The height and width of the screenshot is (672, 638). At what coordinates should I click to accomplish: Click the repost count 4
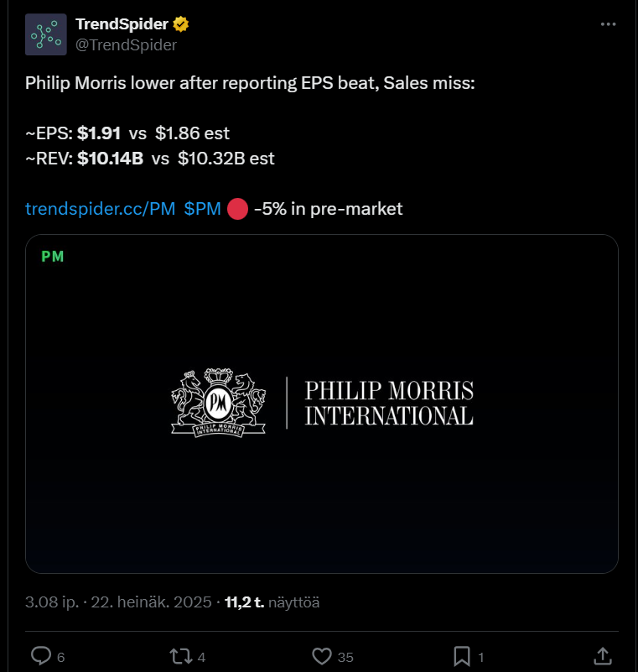tap(202, 657)
